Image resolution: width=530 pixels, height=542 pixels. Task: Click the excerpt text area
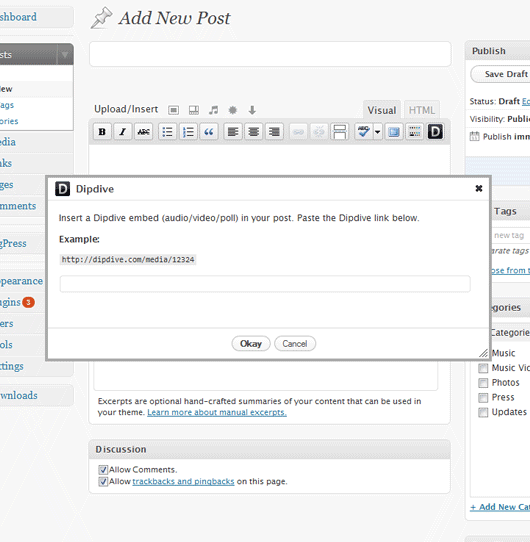point(265,376)
